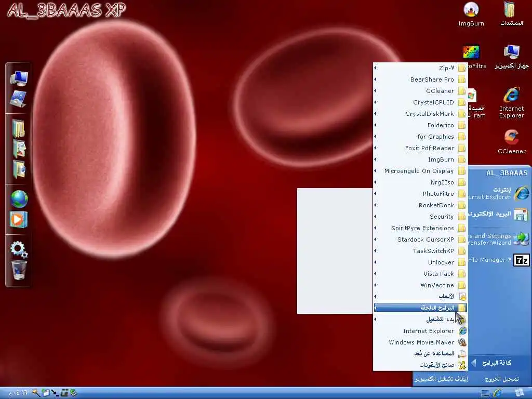This screenshot has width=532, height=399.
Task: Open the pictures folder icon in the dock
Action: (19, 149)
